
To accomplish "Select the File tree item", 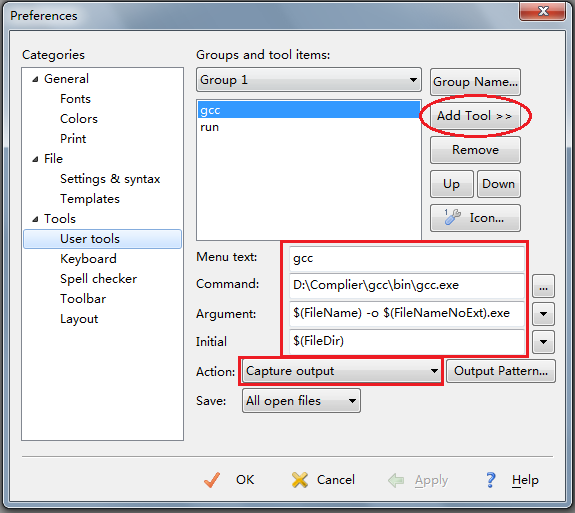I will [x=53, y=159].
